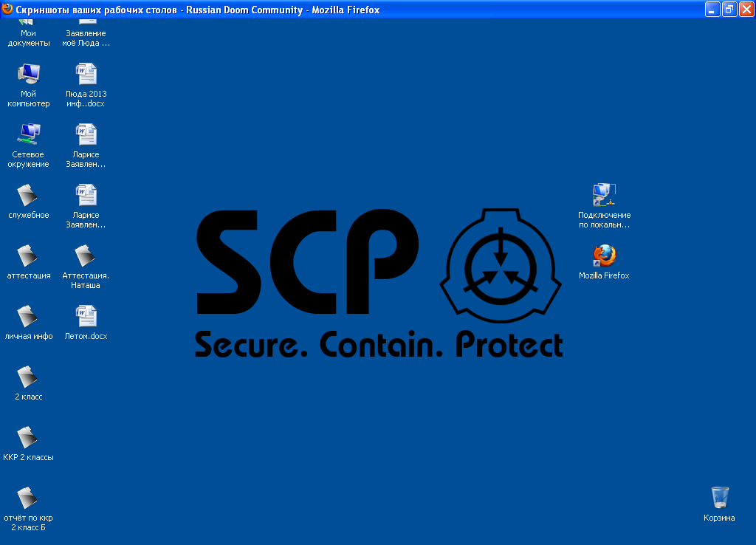The width and height of the screenshot is (756, 545).
Task: Select the ККР 2 классы folder
Action: coord(28,445)
